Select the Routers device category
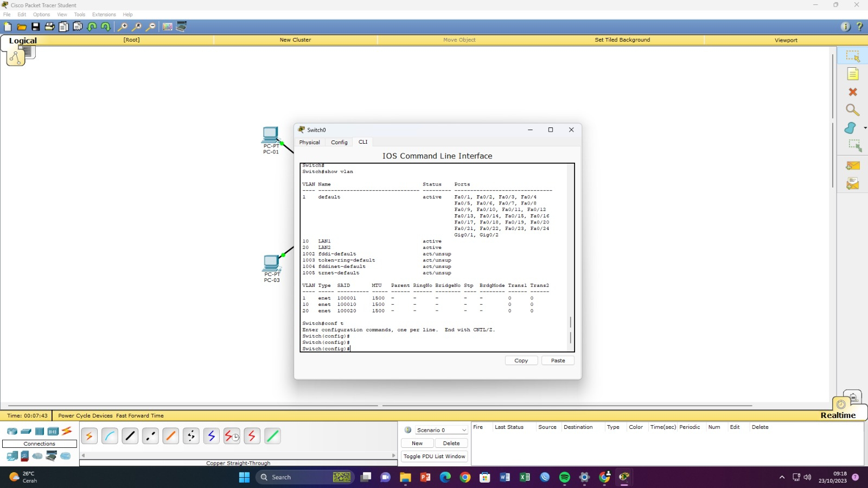The image size is (868, 488). (12, 432)
